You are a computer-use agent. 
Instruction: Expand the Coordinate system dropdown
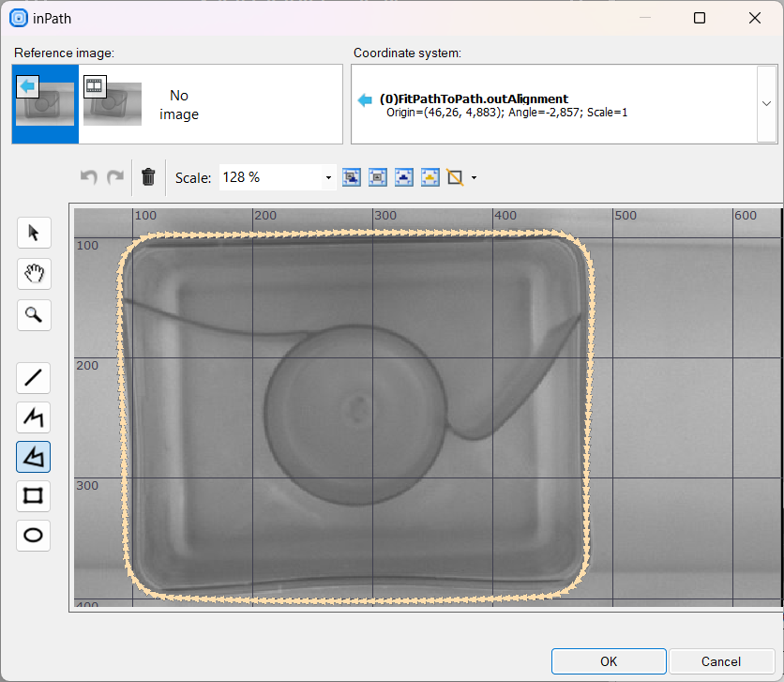766,103
